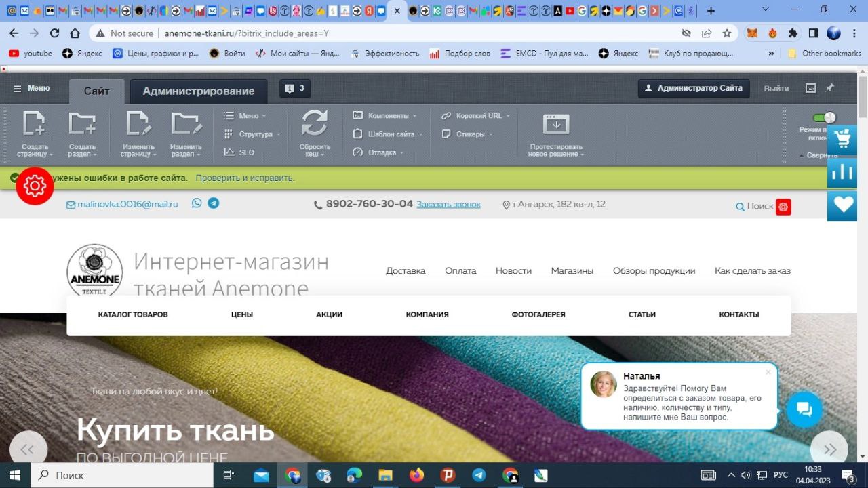Click the Edit section folder icon

click(186, 124)
